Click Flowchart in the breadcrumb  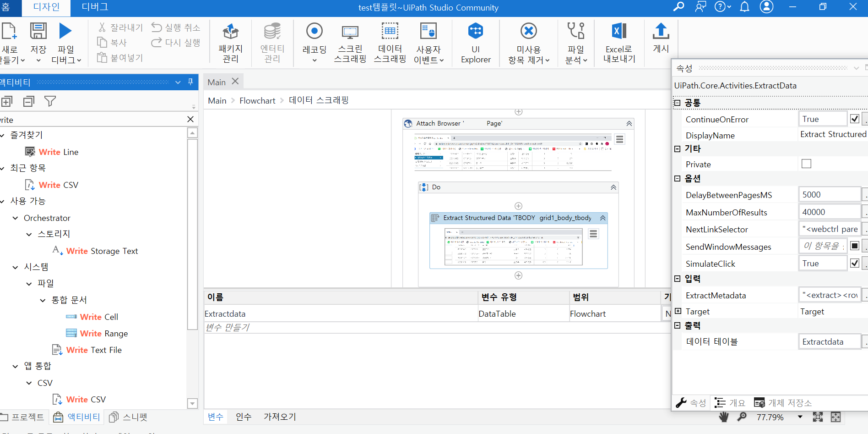257,100
